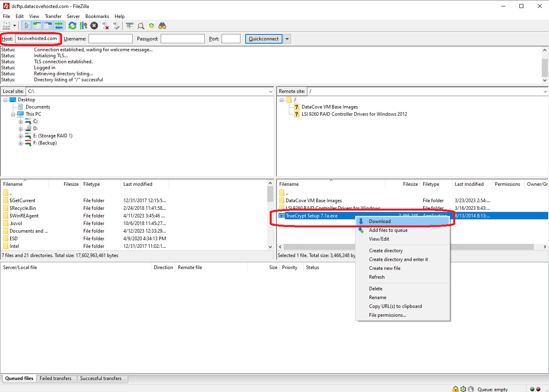Image resolution: width=549 pixels, height=392 pixels.
Task: Click the D: optical drive icon
Action: [x=28, y=129]
